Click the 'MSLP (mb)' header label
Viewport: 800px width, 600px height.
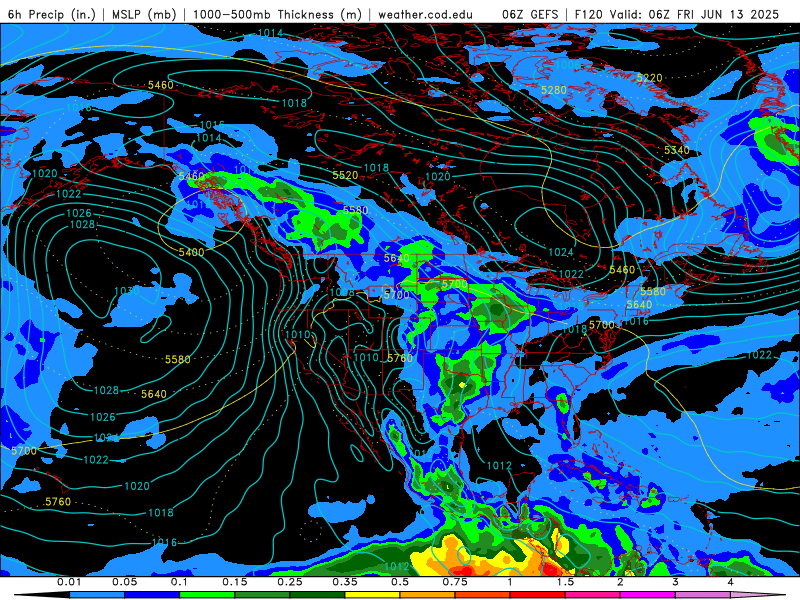coord(144,14)
